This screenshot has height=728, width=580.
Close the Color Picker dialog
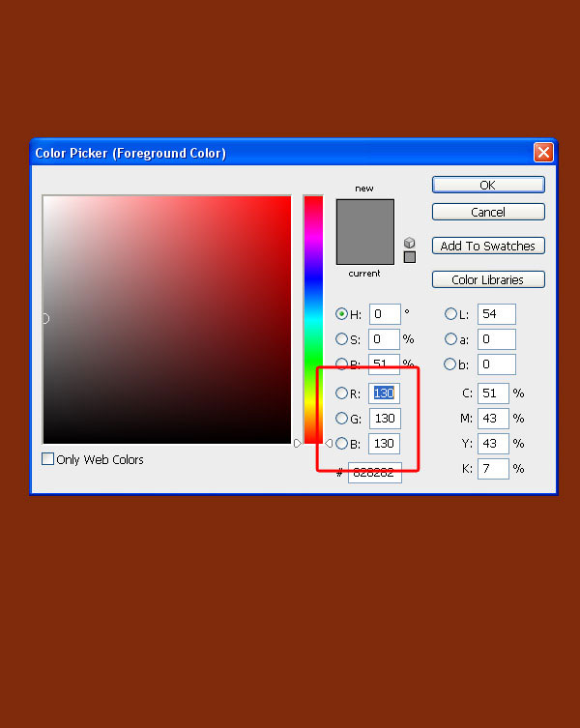tap(543, 153)
